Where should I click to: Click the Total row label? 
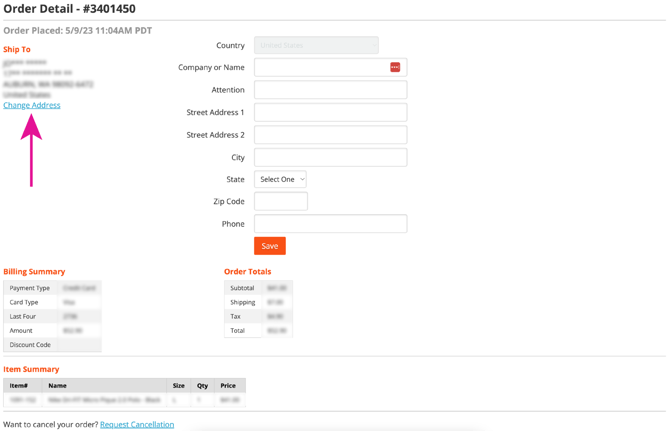click(238, 330)
